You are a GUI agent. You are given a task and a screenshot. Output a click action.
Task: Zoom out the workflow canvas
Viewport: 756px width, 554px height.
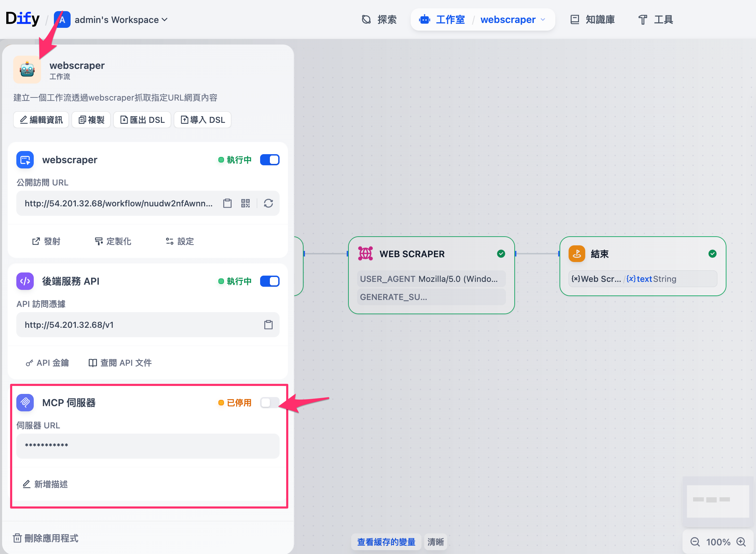[694, 542]
